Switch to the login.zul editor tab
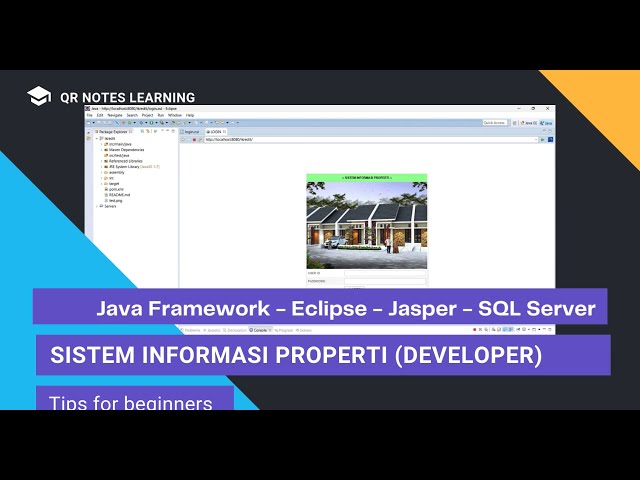Viewport: 640px width, 480px height. point(191,132)
